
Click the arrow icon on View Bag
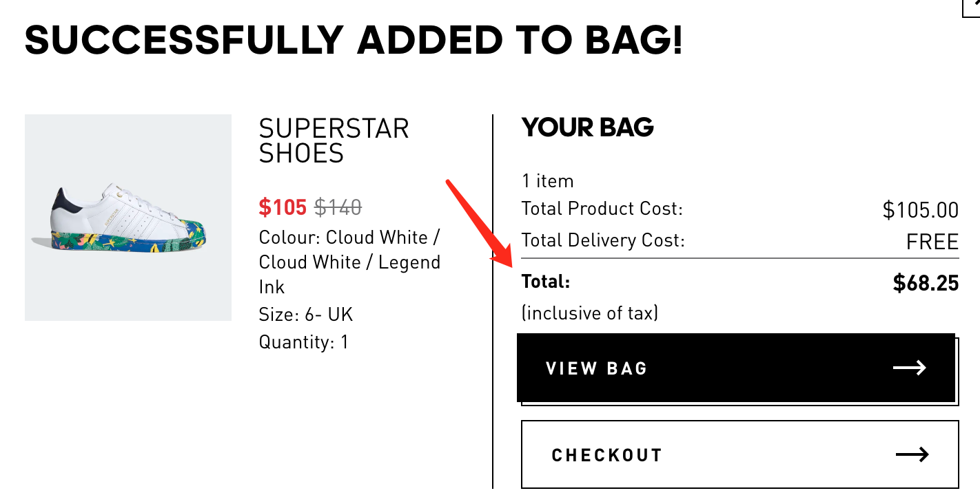coord(909,368)
